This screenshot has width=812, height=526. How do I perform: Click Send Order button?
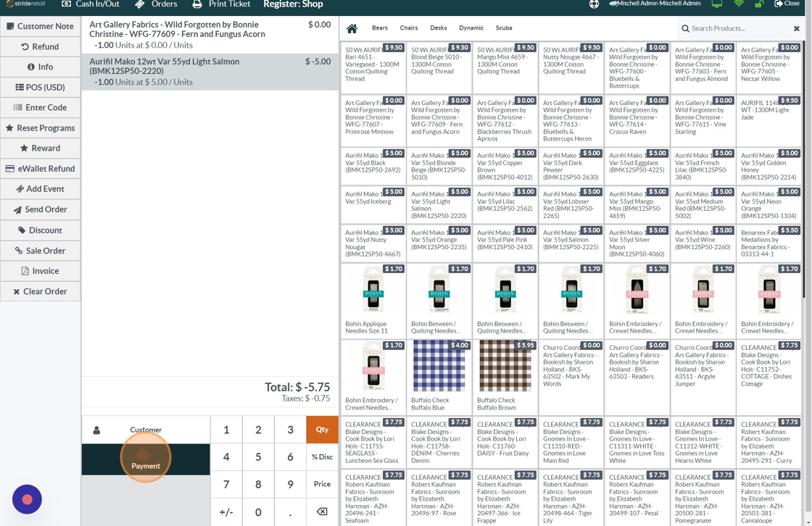41,209
